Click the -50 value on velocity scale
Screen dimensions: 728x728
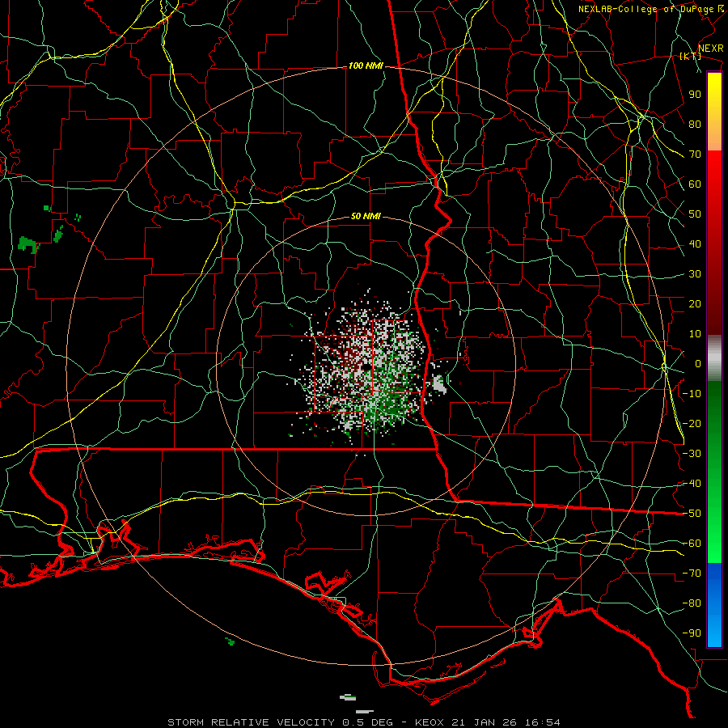pos(692,514)
